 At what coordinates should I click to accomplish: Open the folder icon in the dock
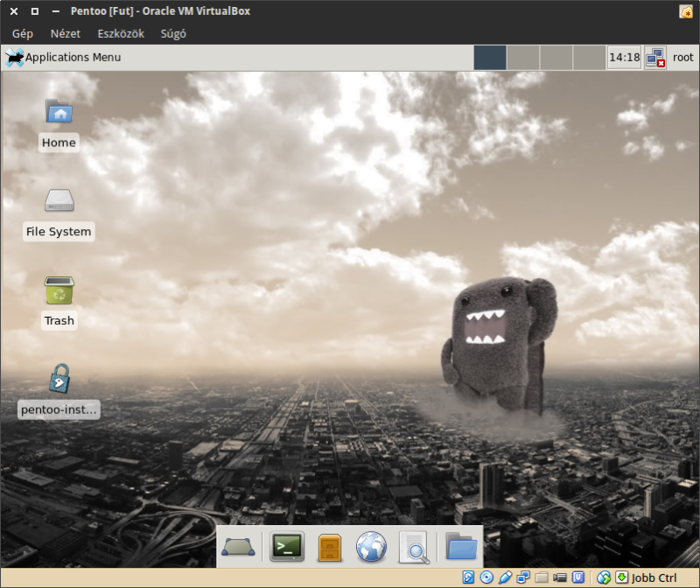(x=461, y=546)
